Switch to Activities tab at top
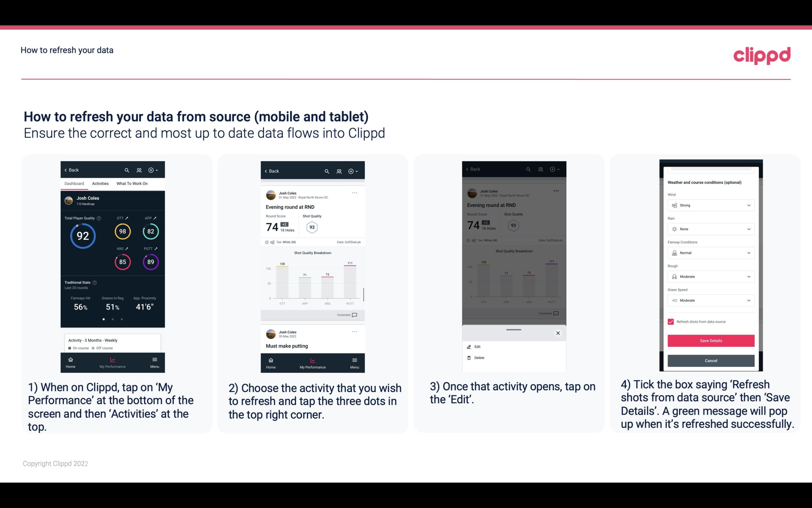This screenshot has height=508, width=812. click(99, 183)
